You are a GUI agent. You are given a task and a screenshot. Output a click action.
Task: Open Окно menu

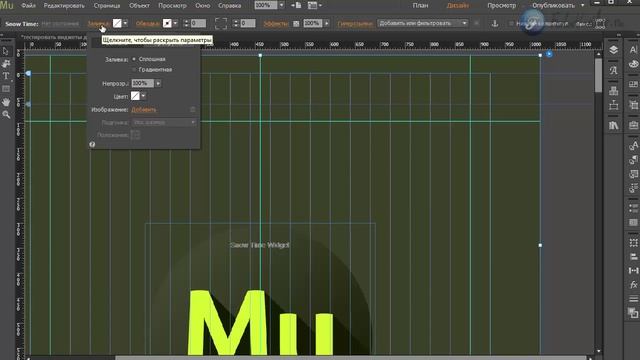[x=202, y=5]
